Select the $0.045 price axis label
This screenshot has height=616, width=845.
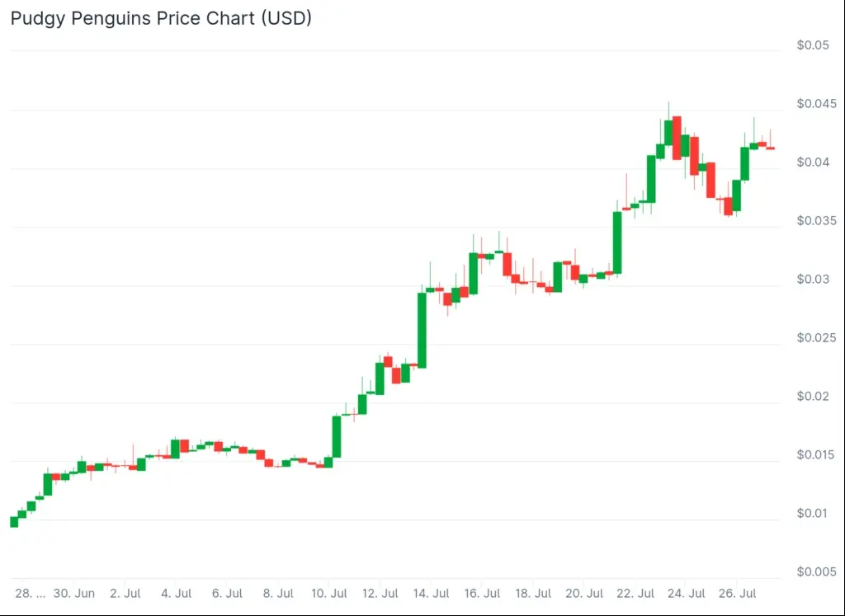pyautogui.click(x=816, y=103)
